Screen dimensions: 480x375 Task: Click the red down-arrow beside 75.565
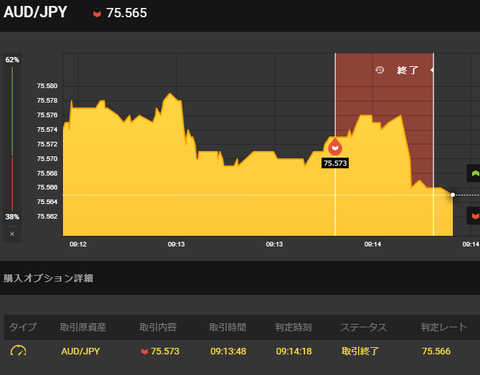[x=97, y=14]
